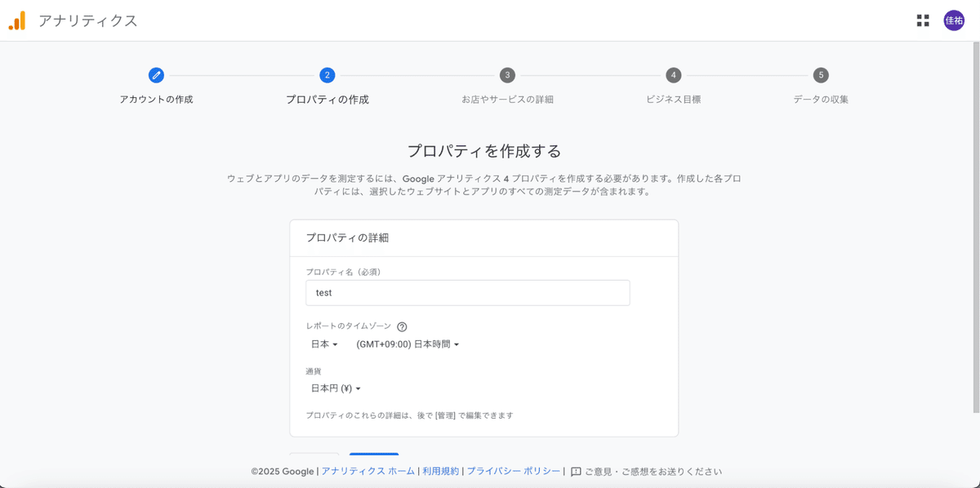Click the ©2025 Google footer text
The width and height of the screenshot is (980, 488).
point(282,472)
